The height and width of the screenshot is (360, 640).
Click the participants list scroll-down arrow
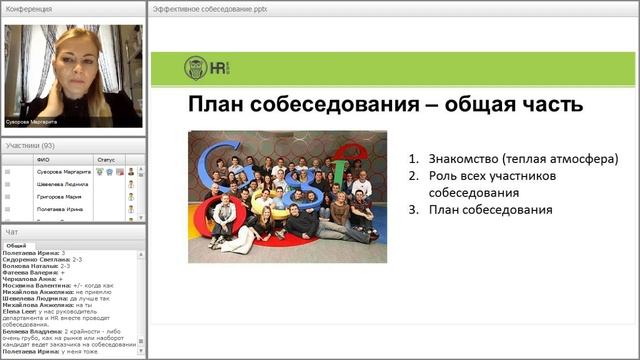pyautogui.click(x=141, y=218)
